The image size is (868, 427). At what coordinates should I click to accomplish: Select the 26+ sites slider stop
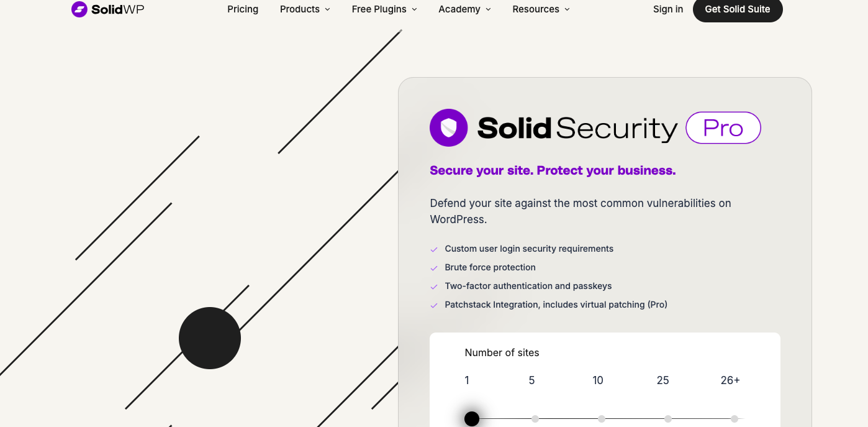pyautogui.click(x=735, y=419)
